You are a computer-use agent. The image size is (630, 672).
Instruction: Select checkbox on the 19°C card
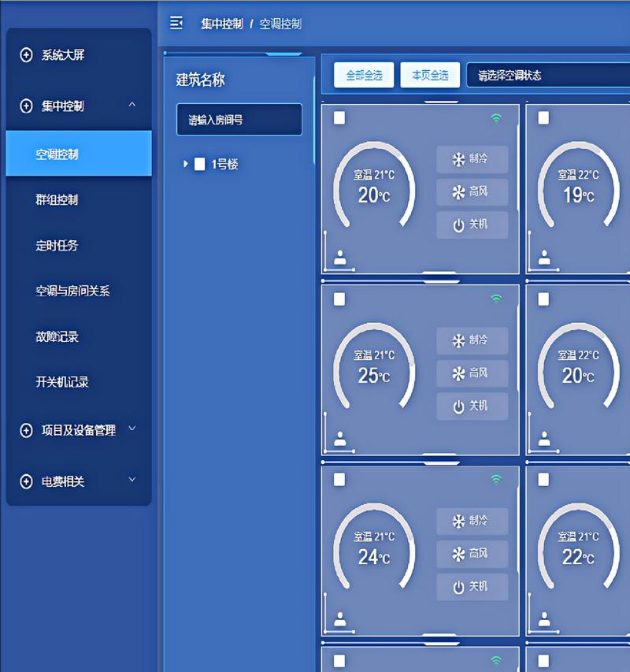tap(543, 118)
